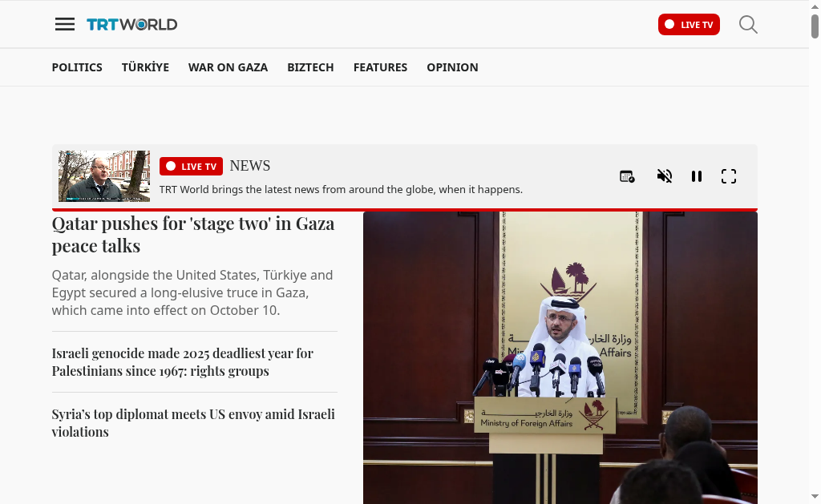Image resolution: width=821 pixels, height=504 pixels.
Task: Read Qatar 'stage two' Gaza headline
Action: click(193, 235)
